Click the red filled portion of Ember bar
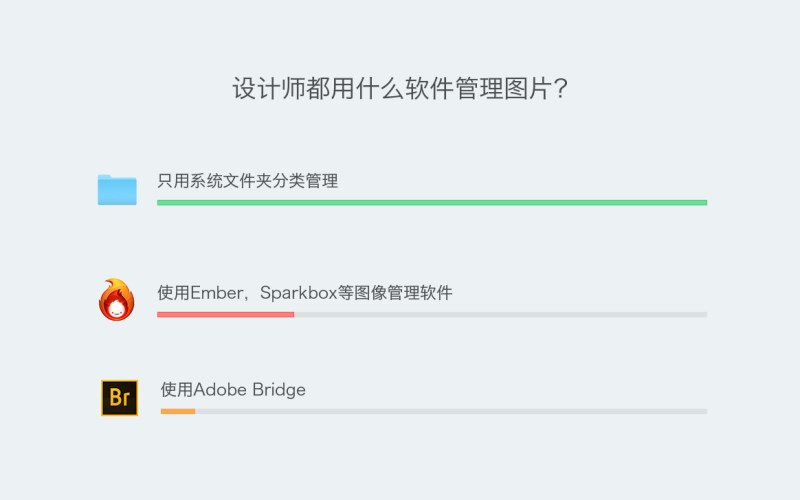 (x=225, y=314)
